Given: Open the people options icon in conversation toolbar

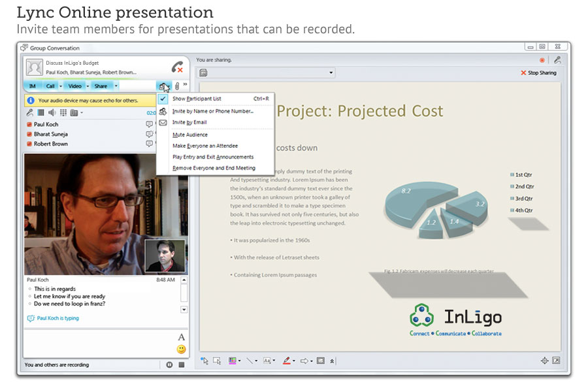Looking at the screenshot, I should [163, 87].
